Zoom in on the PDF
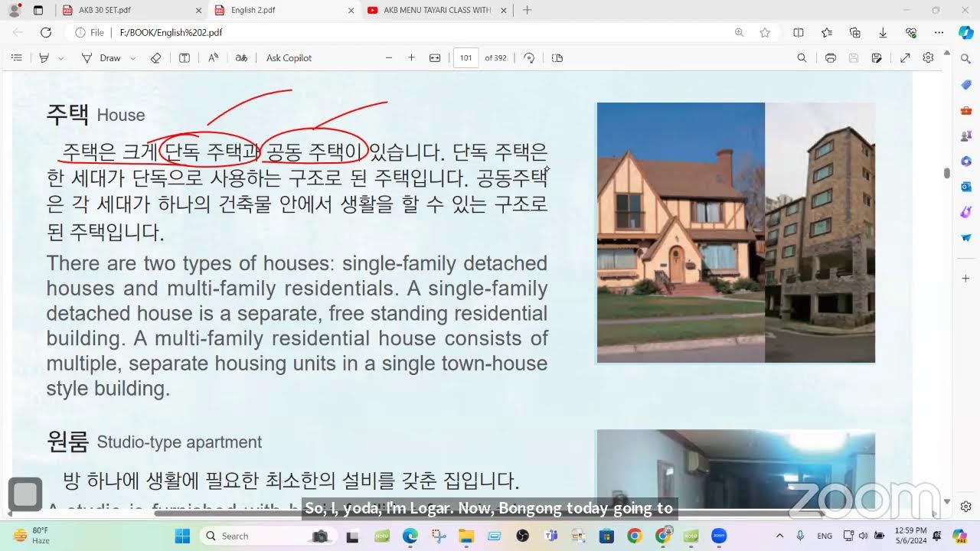 pyautogui.click(x=411, y=58)
